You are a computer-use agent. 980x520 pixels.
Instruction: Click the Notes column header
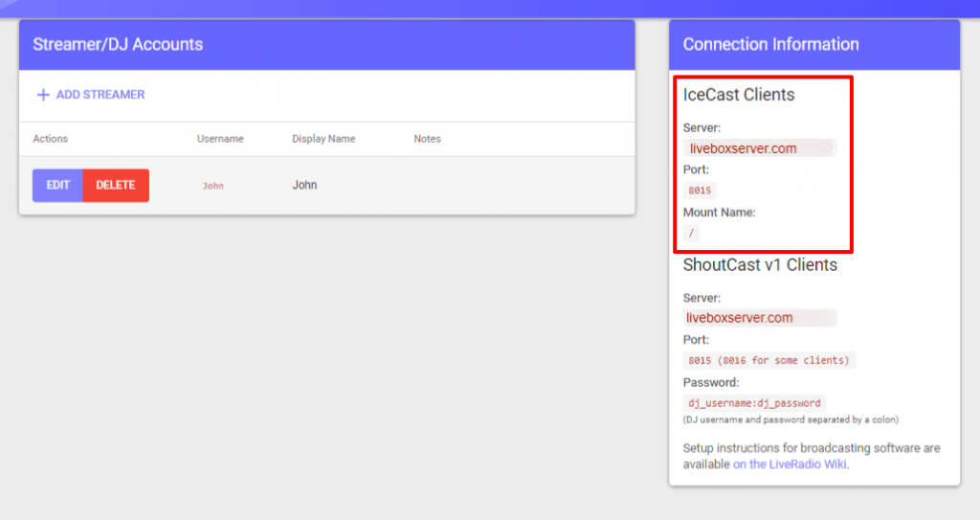pos(427,139)
